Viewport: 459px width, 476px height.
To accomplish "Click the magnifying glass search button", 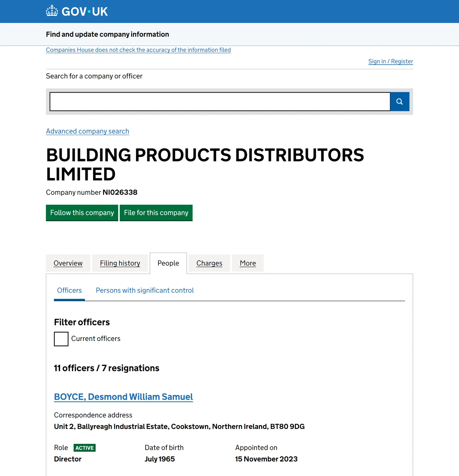I will [400, 101].
